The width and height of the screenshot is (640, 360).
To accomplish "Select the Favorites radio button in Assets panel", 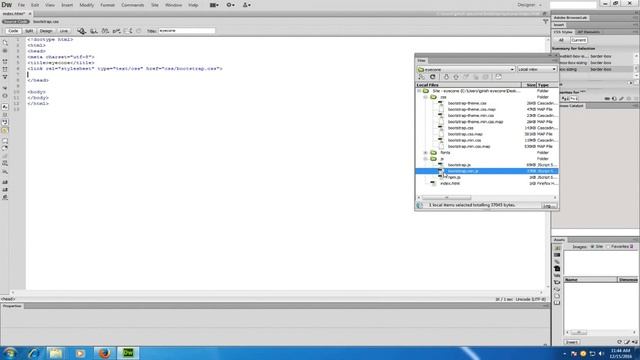I will click(609, 247).
